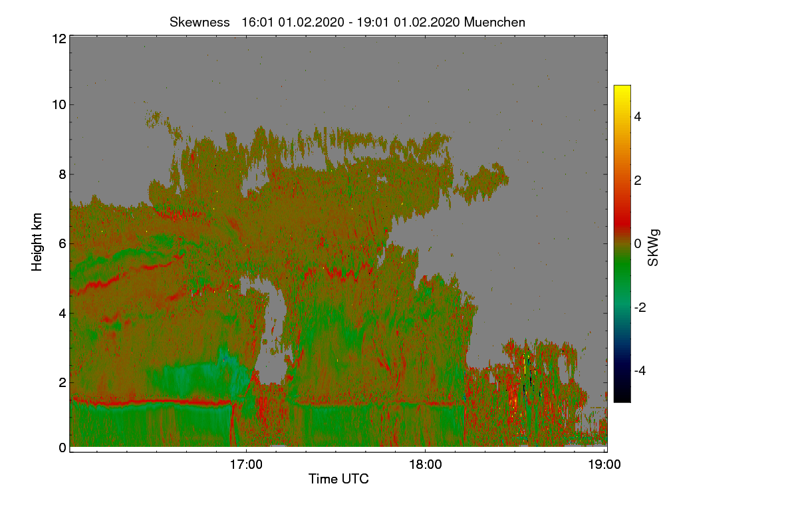
Task: Click the 'SKWg' colorbar label
Action: tap(654, 247)
